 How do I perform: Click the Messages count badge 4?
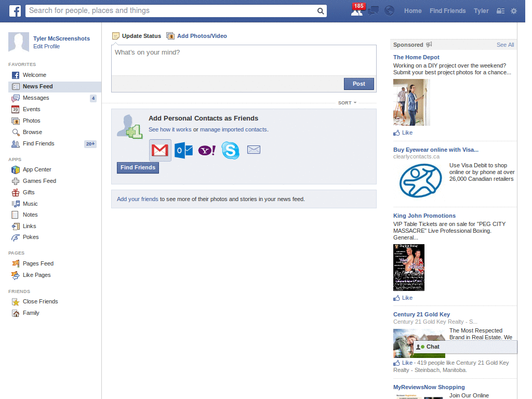94,98
